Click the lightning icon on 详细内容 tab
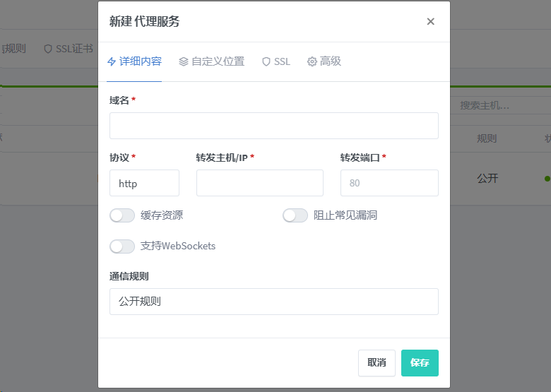 point(112,61)
